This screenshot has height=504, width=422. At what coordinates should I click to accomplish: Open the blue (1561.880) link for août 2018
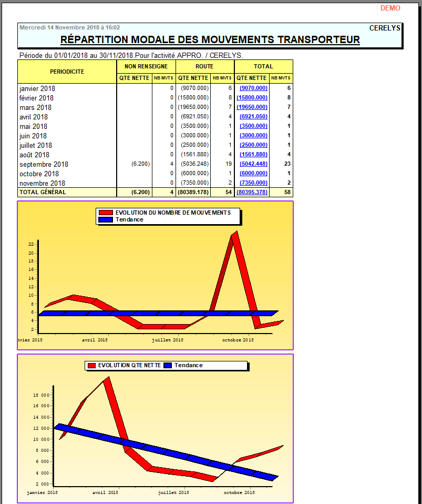[x=253, y=155]
